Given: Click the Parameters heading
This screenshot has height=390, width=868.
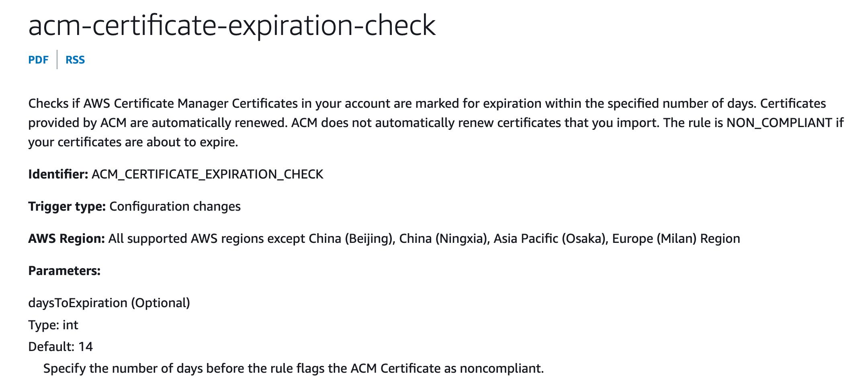Looking at the screenshot, I should point(64,271).
